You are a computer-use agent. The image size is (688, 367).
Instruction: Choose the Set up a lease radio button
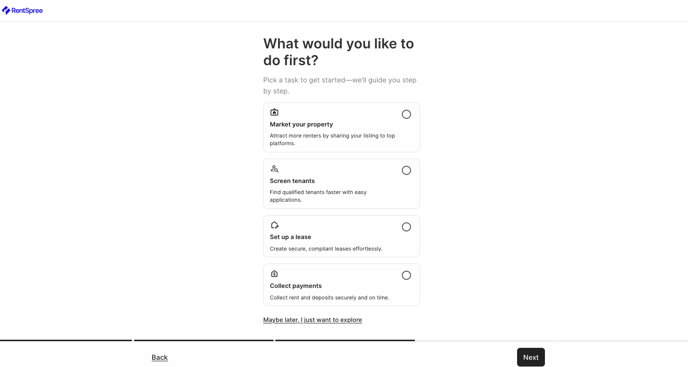(x=406, y=227)
